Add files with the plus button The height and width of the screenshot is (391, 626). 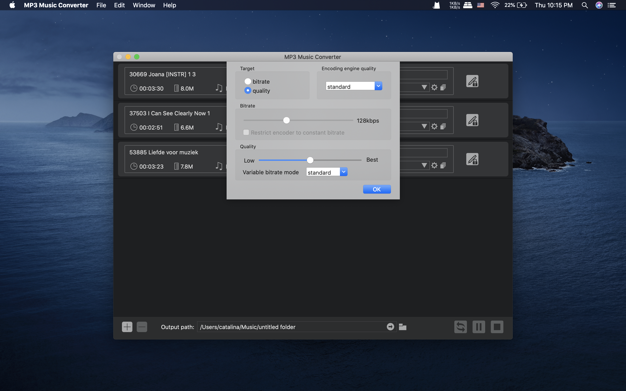127,327
